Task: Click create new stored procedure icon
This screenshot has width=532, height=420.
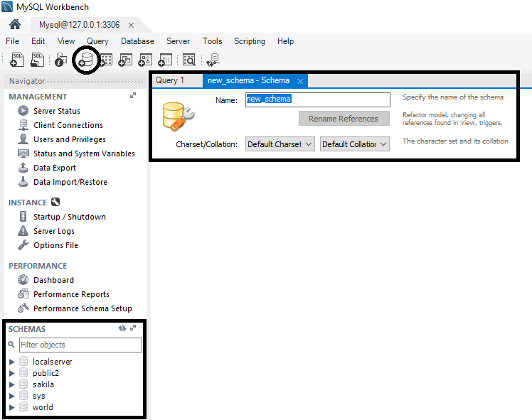Action: click(x=146, y=60)
